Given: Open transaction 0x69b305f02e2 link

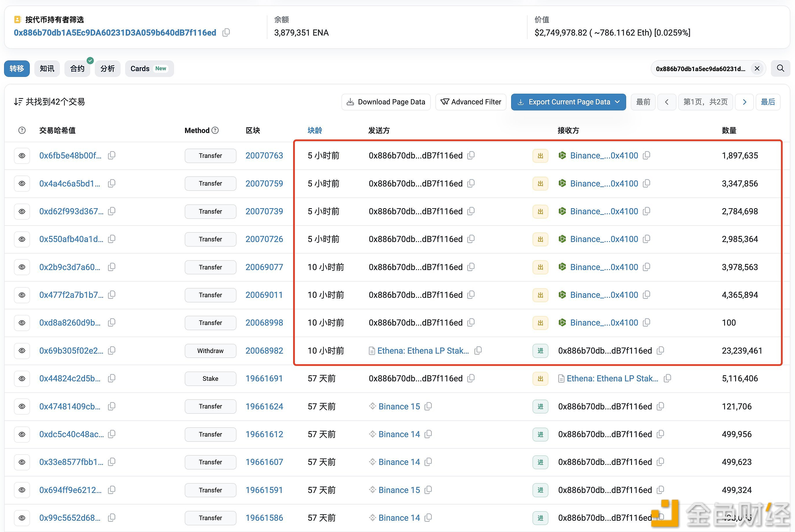Looking at the screenshot, I should click(x=71, y=350).
